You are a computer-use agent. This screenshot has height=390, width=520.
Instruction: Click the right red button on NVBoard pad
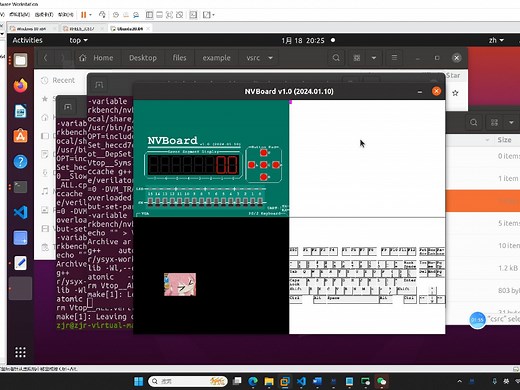click(x=276, y=165)
